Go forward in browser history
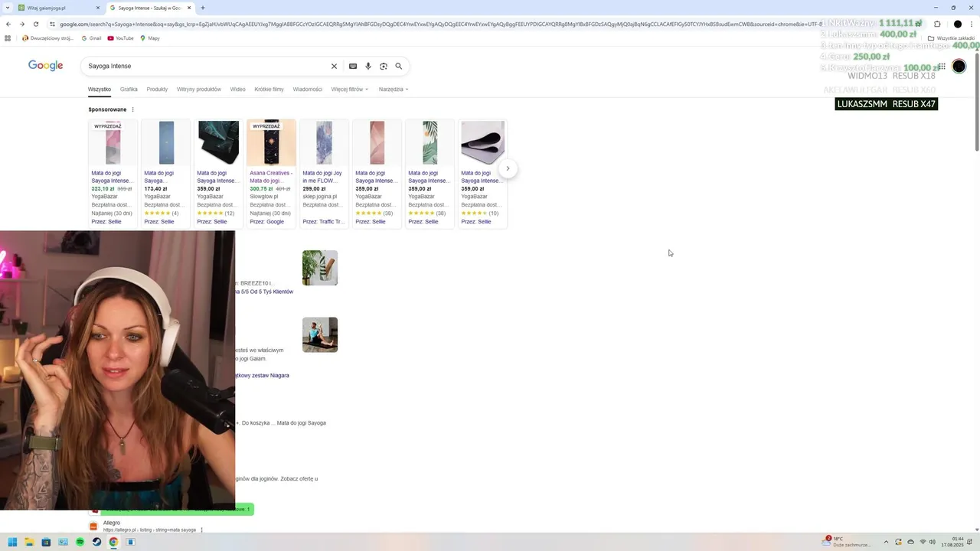The width and height of the screenshot is (980, 551). pyautogui.click(x=22, y=24)
